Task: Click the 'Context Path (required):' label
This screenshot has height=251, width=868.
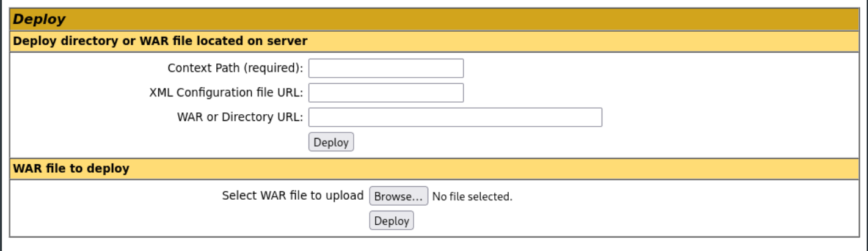Action: pos(235,68)
